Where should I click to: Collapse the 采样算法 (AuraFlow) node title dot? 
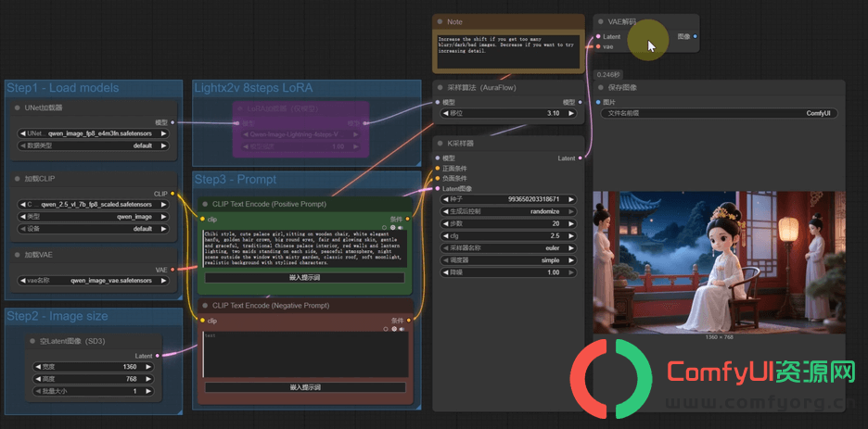click(440, 87)
